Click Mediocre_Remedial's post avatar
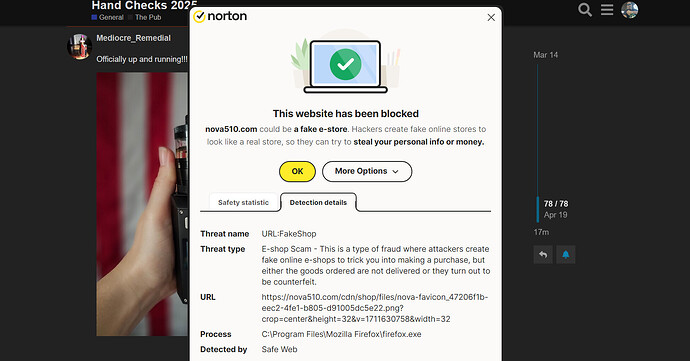690x361 pixels. [80, 46]
